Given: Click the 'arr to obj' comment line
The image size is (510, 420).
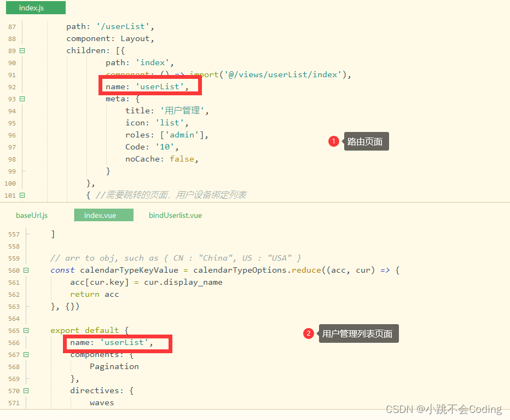Looking at the screenshot, I should pos(176,258).
